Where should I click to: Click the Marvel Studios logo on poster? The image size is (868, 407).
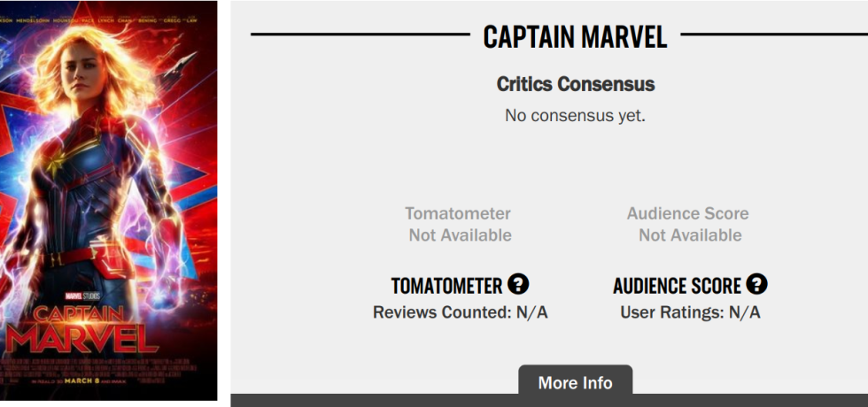click(x=87, y=296)
